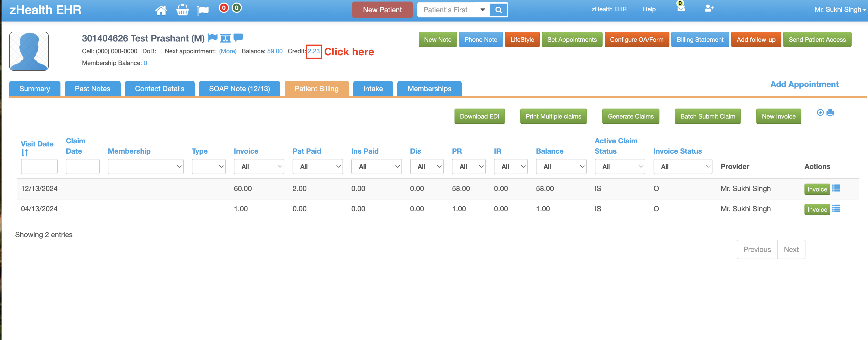868x340 pixels.
Task: Open the Pat Paid filter dropdown
Action: pyautogui.click(x=317, y=166)
